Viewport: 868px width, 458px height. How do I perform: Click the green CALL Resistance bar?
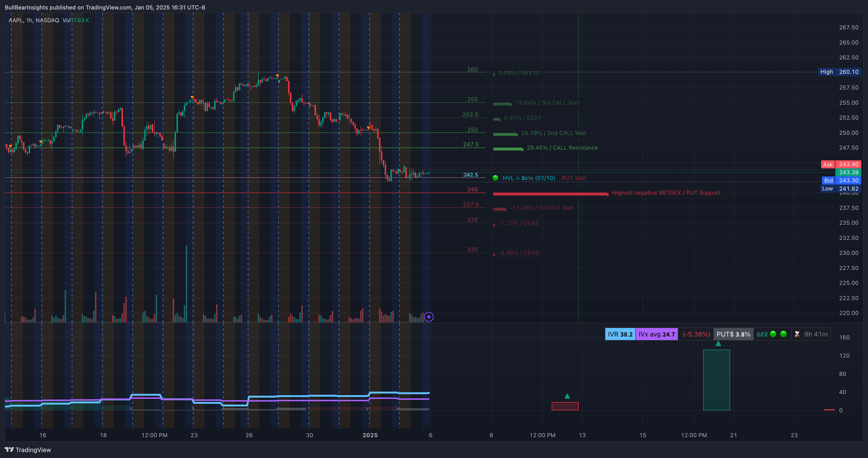(508, 149)
